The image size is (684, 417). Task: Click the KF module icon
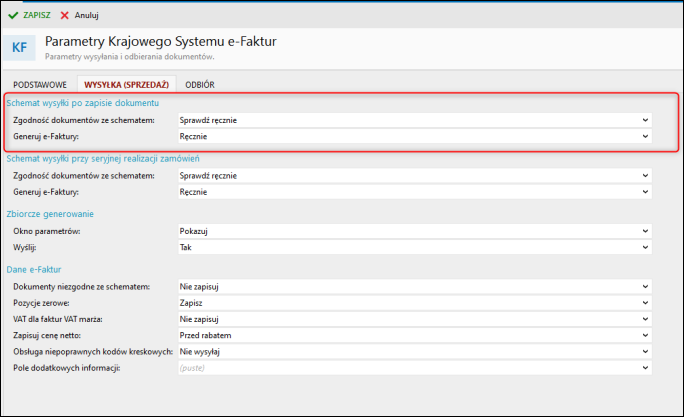pos(19,48)
